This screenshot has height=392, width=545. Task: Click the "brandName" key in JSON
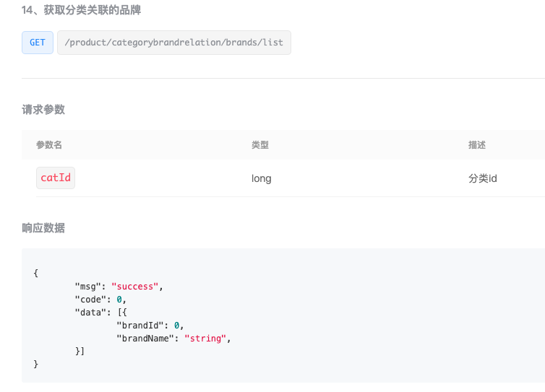[x=145, y=338]
